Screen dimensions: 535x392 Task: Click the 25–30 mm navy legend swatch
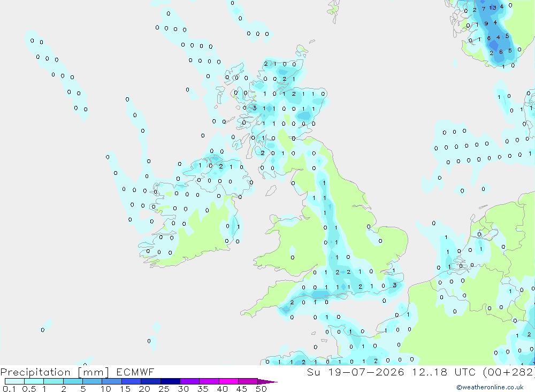[170, 381]
